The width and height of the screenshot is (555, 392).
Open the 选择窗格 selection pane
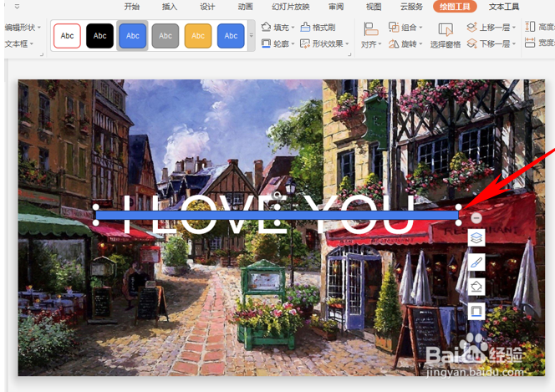(x=446, y=35)
